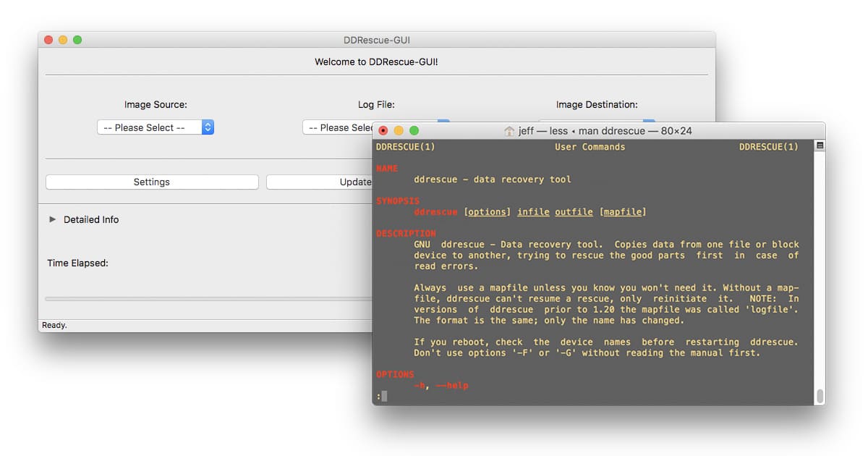Click the green zoom button on DDRescue-GUI
Screen dimensions: 868x456
pos(77,40)
